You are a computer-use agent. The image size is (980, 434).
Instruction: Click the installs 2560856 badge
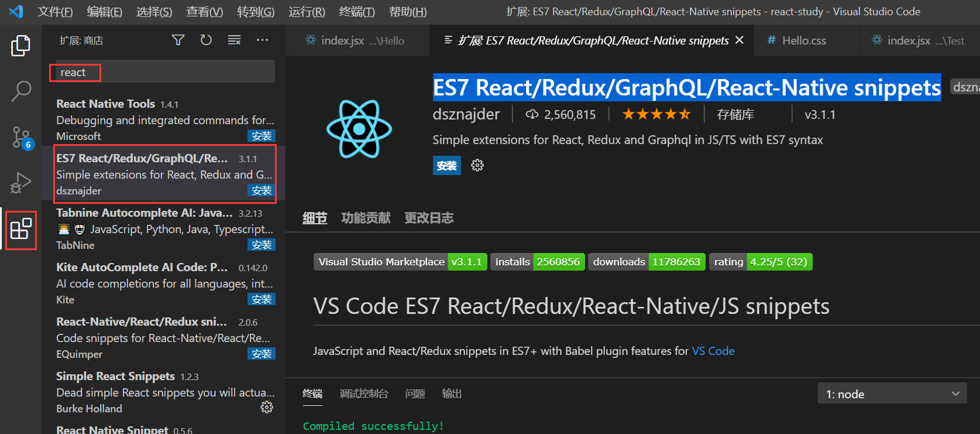[x=537, y=262]
